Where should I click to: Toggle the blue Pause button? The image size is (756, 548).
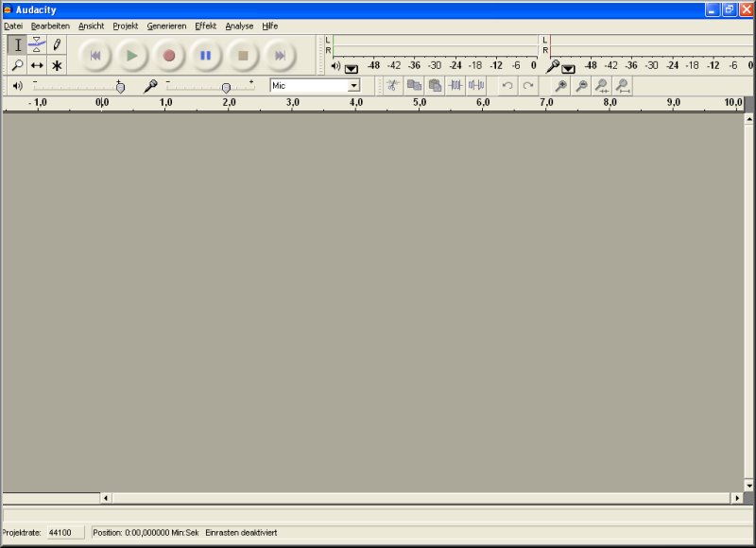205,56
